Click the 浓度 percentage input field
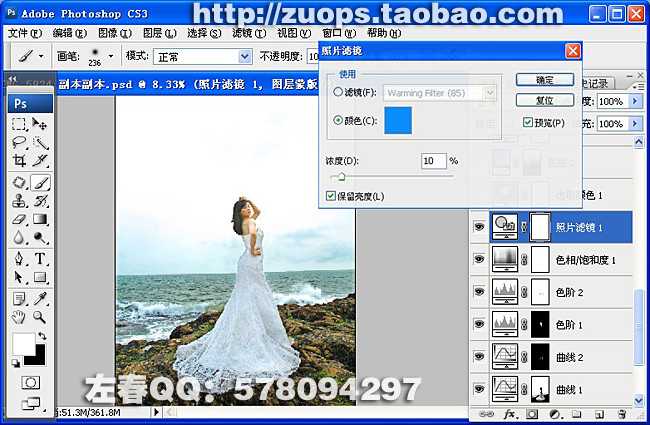This screenshot has width=650, height=425. pyautogui.click(x=434, y=161)
